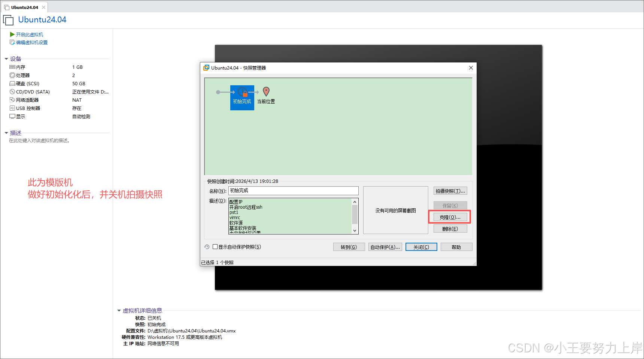This screenshot has width=644, height=359.
Task: Click the 帮助 button
Action: 456,247
